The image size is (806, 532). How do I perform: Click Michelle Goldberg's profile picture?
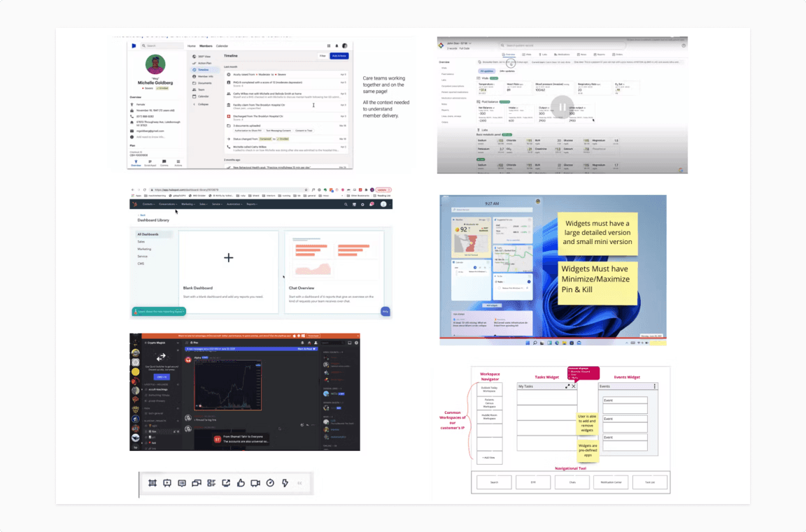(x=155, y=65)
